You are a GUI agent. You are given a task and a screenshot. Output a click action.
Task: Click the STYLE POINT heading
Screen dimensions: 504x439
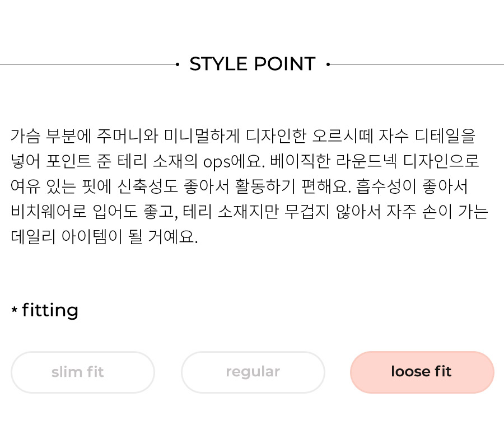point(253,64)
